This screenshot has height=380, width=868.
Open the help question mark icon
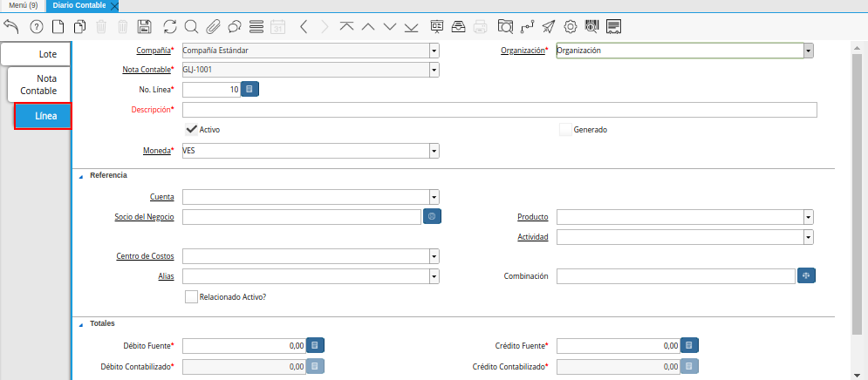coord(36,26)
